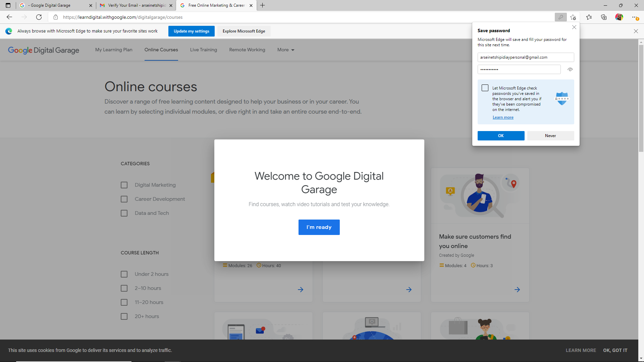Add page to favorites star icon
644x362 pixels.
click(573, 17)
